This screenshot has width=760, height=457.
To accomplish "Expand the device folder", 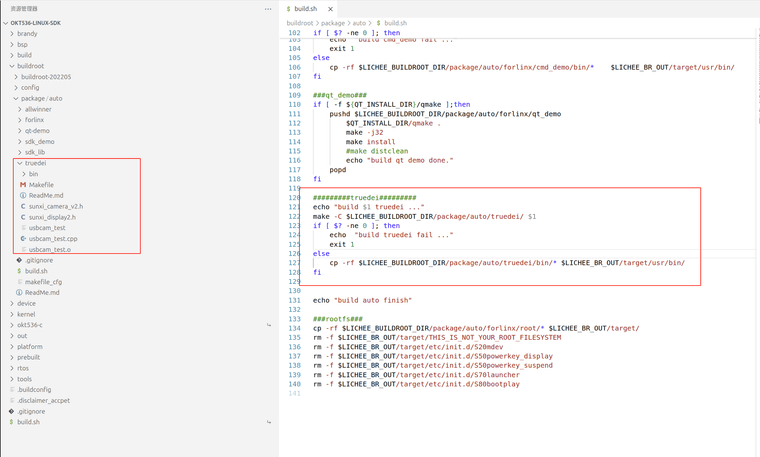I will (22, 303).
